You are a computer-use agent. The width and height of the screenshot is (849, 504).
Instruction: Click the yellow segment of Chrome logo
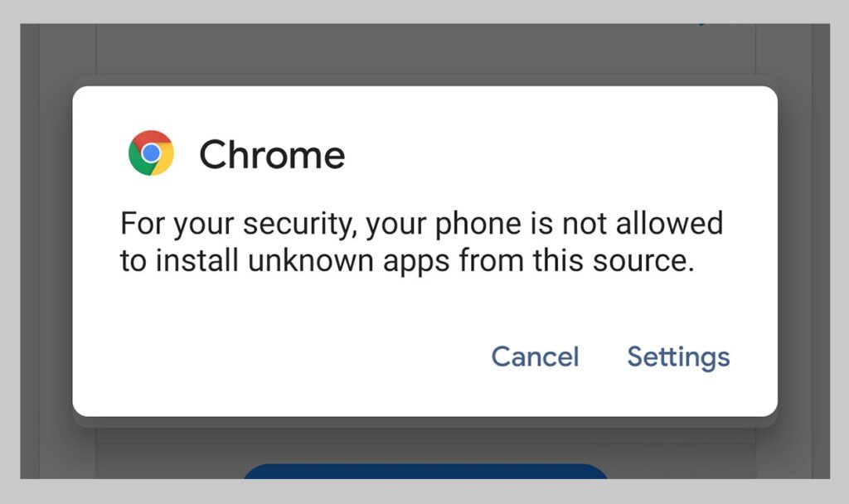click(x=164, y=162)
